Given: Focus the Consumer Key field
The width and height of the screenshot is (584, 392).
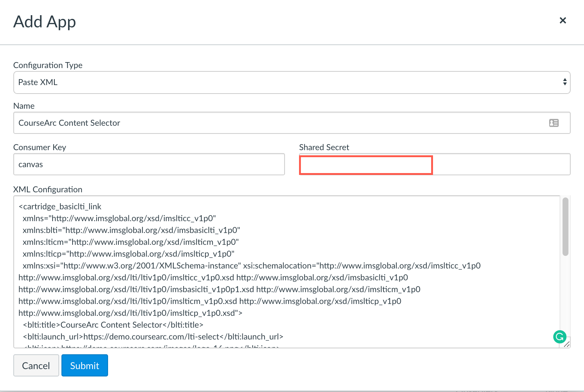Looking at the screenshot, I should (x=149, y=164).
